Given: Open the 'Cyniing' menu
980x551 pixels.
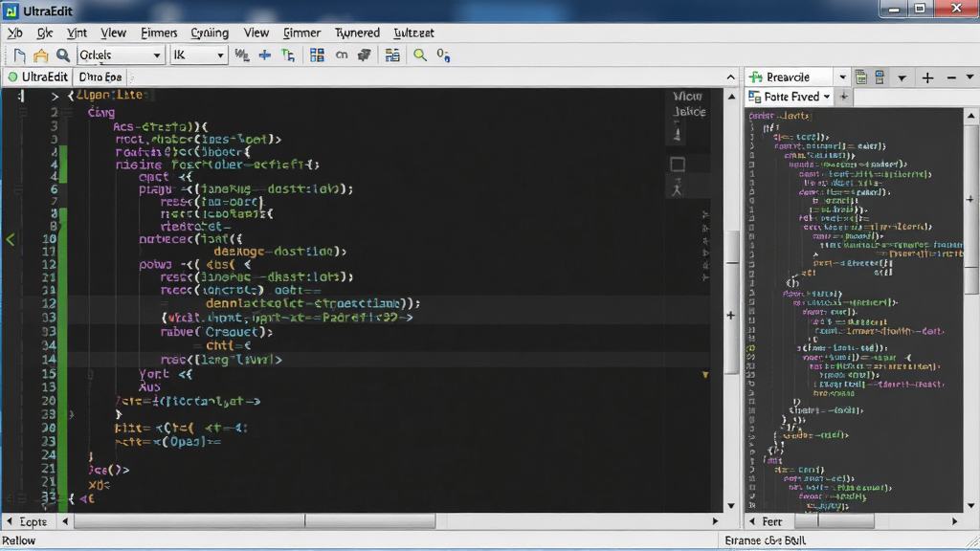Looking at the screenshot, I should pos(210,33).
